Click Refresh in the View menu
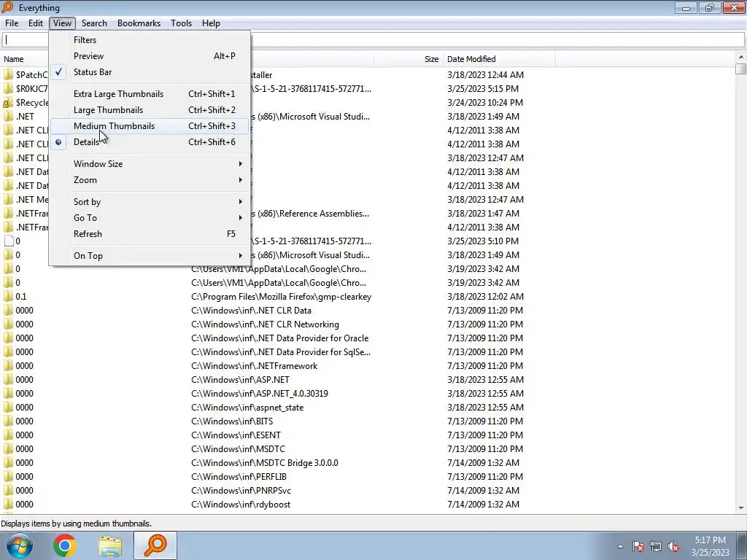The height and width of the screenshot is (560, 747). pyautogui.click(x=150, y=234)
